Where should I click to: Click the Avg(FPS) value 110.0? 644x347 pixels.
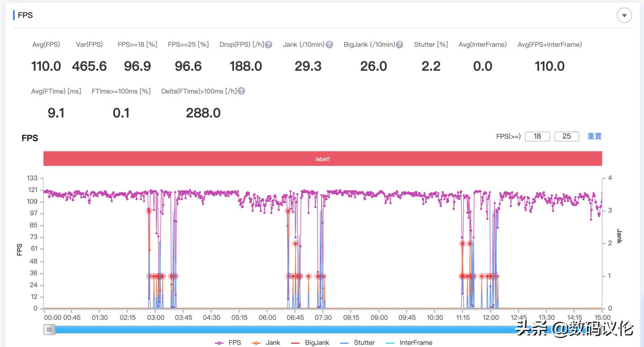(46, 66)
